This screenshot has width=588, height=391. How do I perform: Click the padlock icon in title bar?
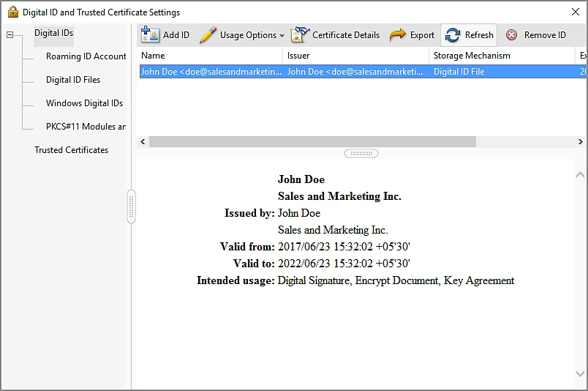[x=13, y=12]
